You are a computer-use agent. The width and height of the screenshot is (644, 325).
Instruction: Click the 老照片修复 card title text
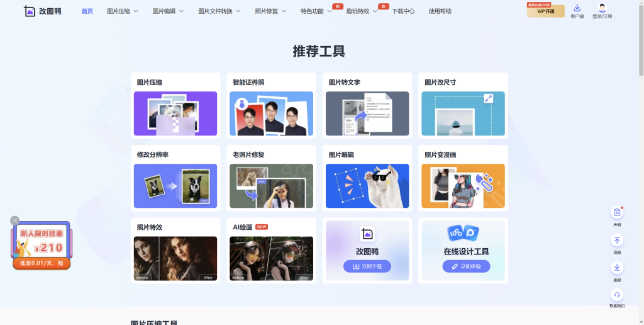tap(248, 155)
